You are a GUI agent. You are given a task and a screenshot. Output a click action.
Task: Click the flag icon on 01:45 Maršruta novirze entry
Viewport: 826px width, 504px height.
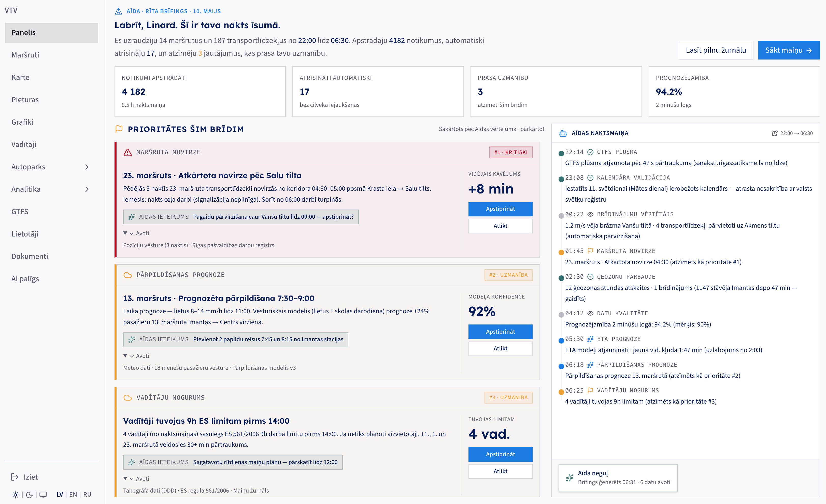pyautogui.click(x=590, y=251)
